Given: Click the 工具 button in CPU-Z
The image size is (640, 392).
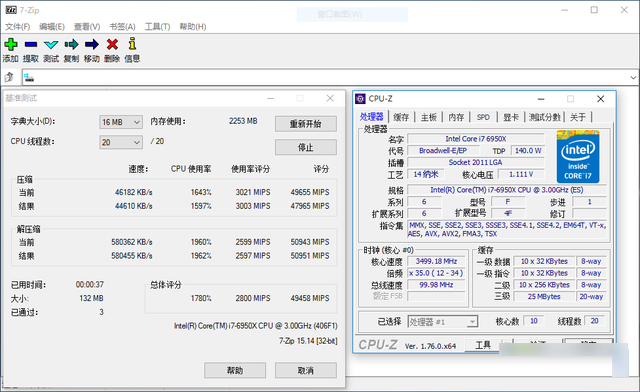Looking at the screenshot, I should (x=483, y=345).
